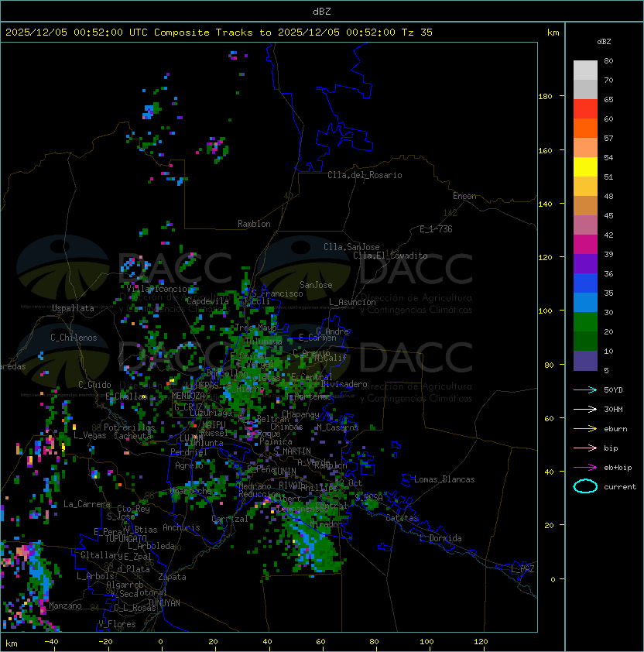Click the 'Villavicencio' map label
Viewport: 644px width, 652px height.
[156, 289]
